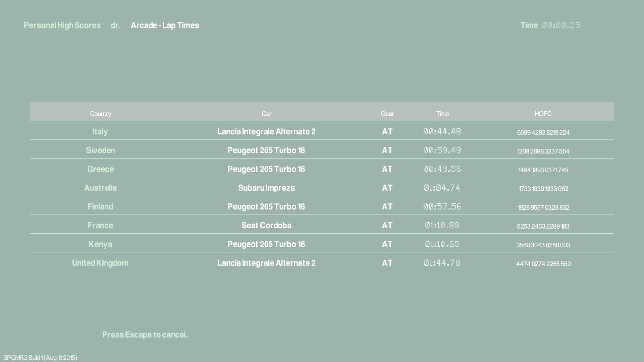
Task: Select the dr. player profile label
Action: 115,25
